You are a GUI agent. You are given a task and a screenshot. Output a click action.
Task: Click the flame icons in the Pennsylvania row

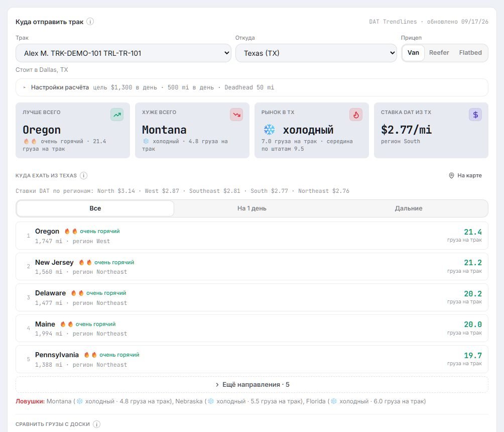pyautogui.click(x=90, y=355)
